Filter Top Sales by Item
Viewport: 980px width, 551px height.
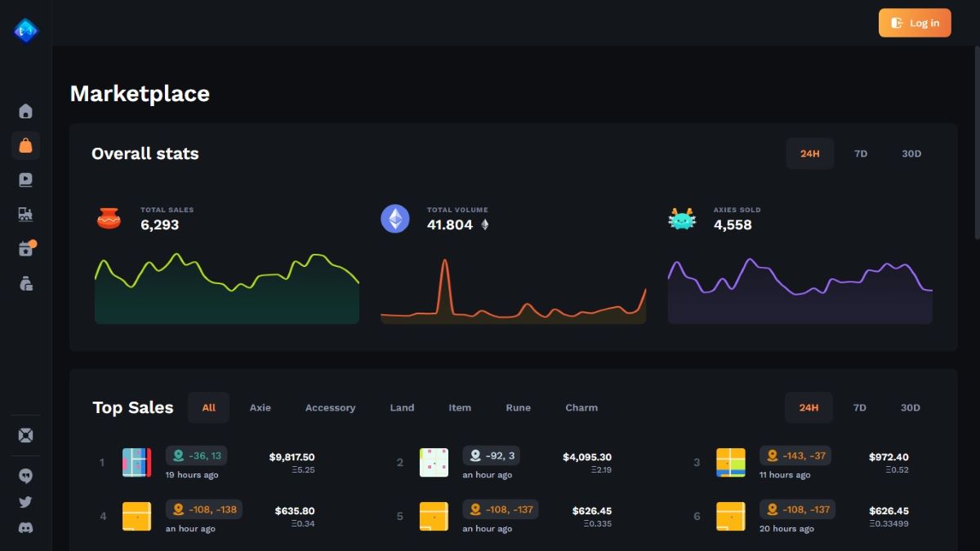coord(460,407)
